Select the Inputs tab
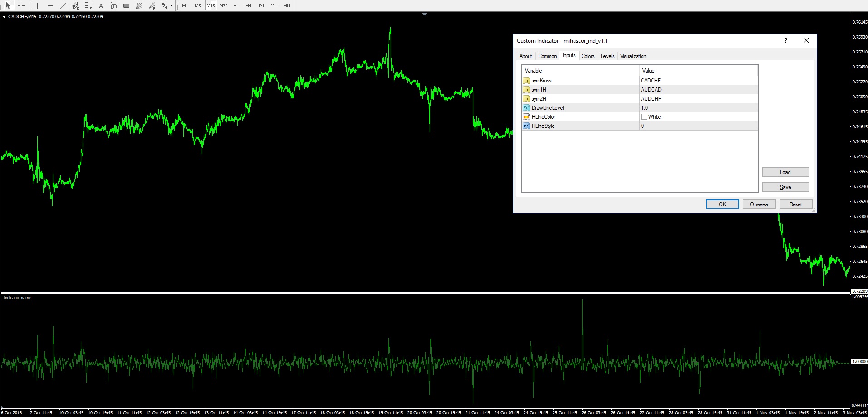Screen dimensions: 868x417 point(569,55)
